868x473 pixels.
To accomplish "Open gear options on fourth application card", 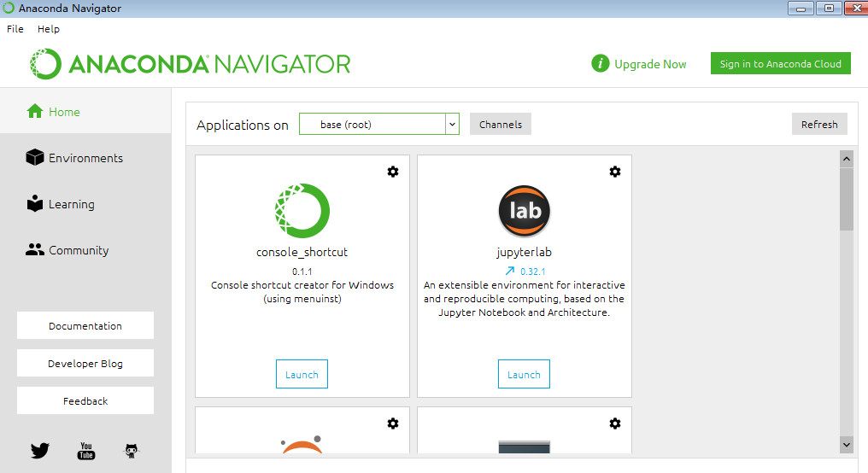I will point(614,423).
